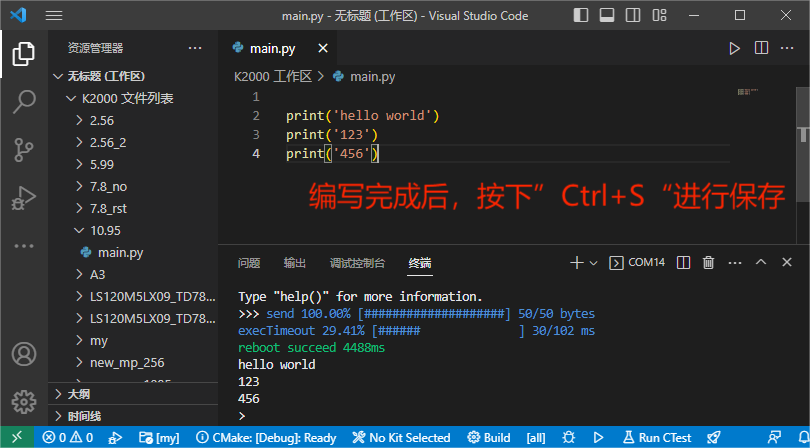Open the Run and Debug view

24,198
